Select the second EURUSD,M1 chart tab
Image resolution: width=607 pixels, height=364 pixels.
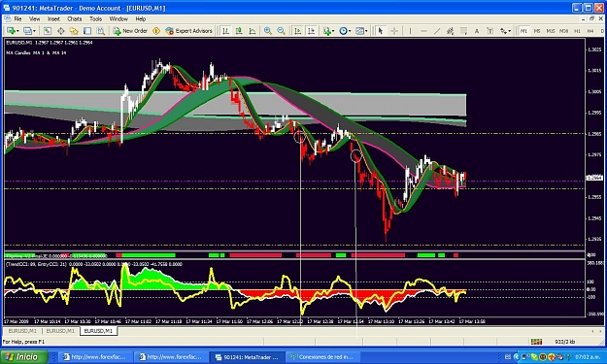point(60,331)
